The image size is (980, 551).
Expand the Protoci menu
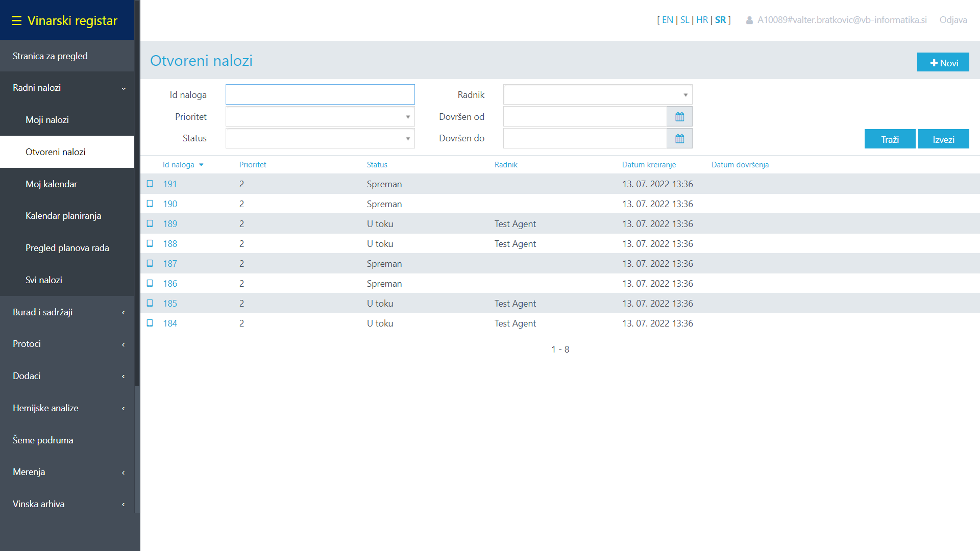coord(67,344)
